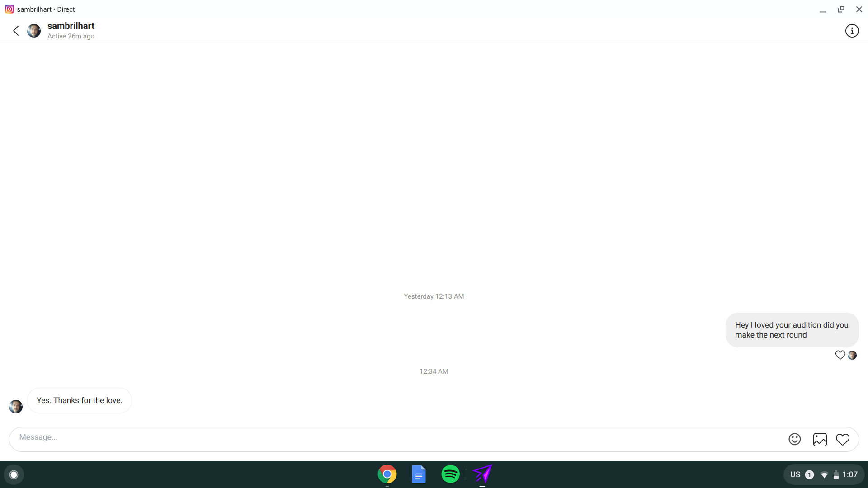Screen dimensions: 868x488
Task: Open the launcher circle button
Action: 14,474
